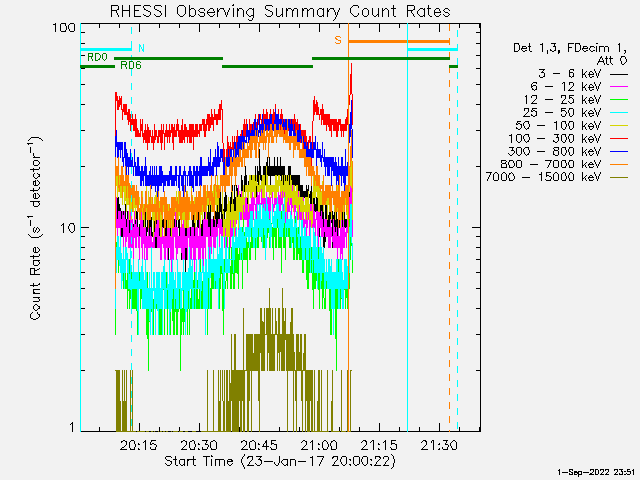
Task: Click the x-axis tick label '21:15'
Action: pyautogui.click(x=379, y=445)
